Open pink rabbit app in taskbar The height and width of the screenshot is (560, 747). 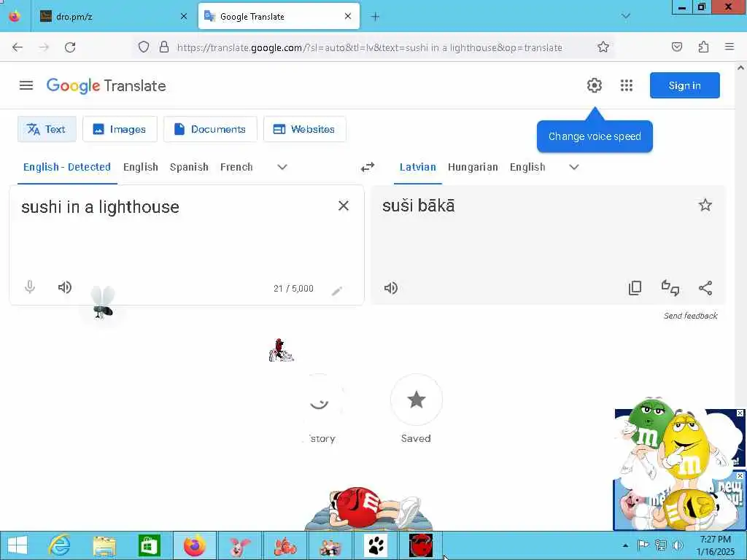[x=239, y=545]
